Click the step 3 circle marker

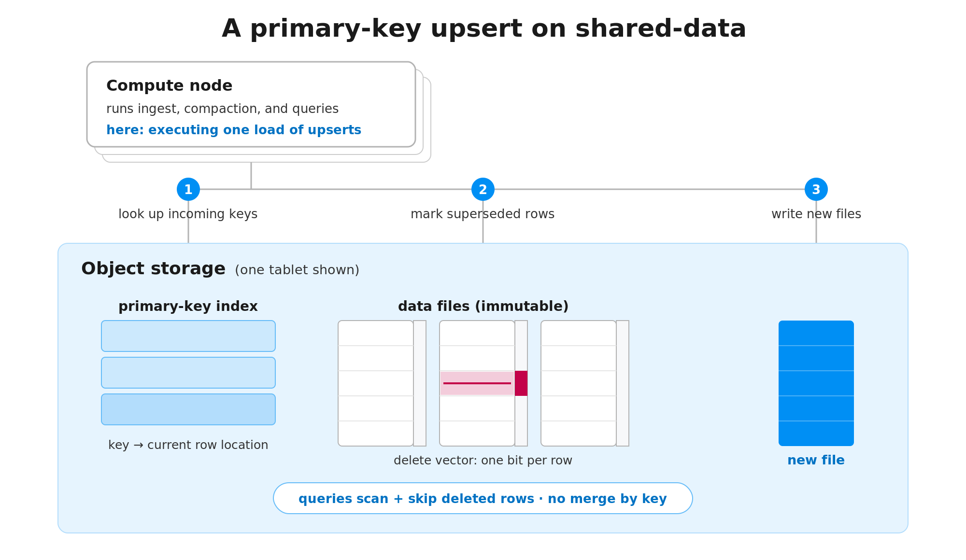pos(816,189)
